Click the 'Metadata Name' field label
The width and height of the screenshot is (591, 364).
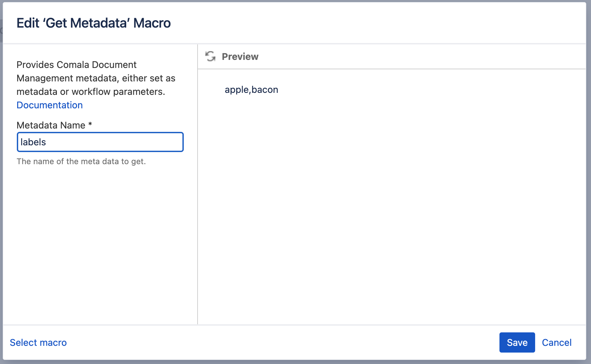pos(51,125)
